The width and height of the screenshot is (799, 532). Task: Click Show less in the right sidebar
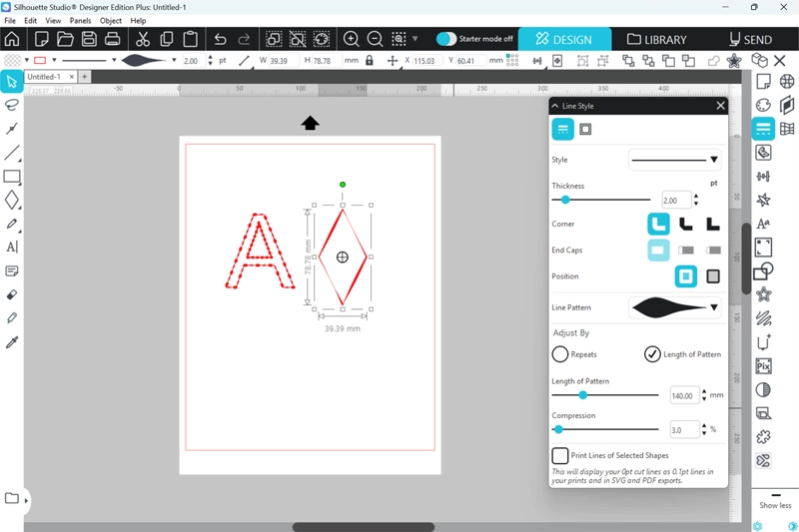click(775, 505)
